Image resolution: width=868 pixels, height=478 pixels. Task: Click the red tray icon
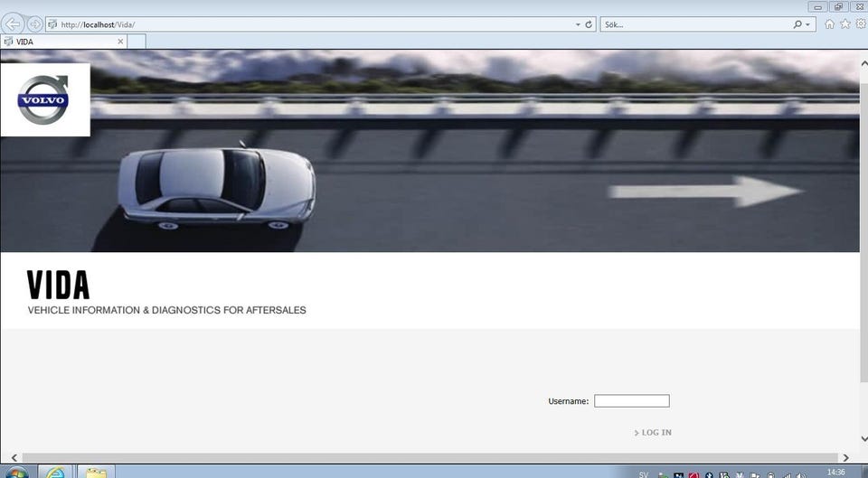pyautogui.click(x=693, y=475)
